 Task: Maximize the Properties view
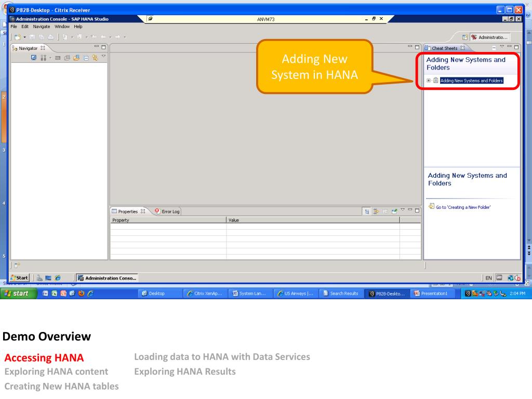coord(417,210)
